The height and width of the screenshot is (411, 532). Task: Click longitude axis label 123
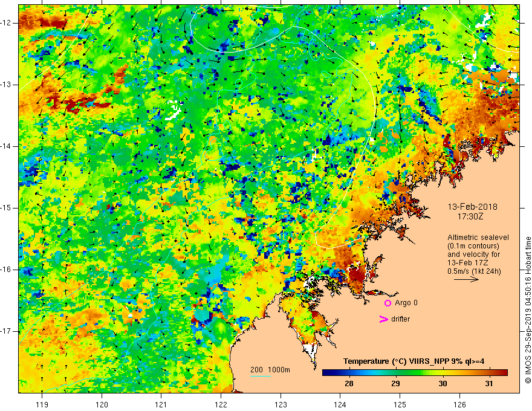(x=281, y=404)
